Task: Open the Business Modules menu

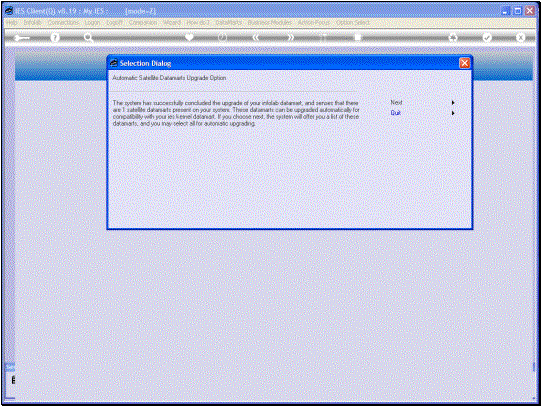Action: click(x=270, y=22)
